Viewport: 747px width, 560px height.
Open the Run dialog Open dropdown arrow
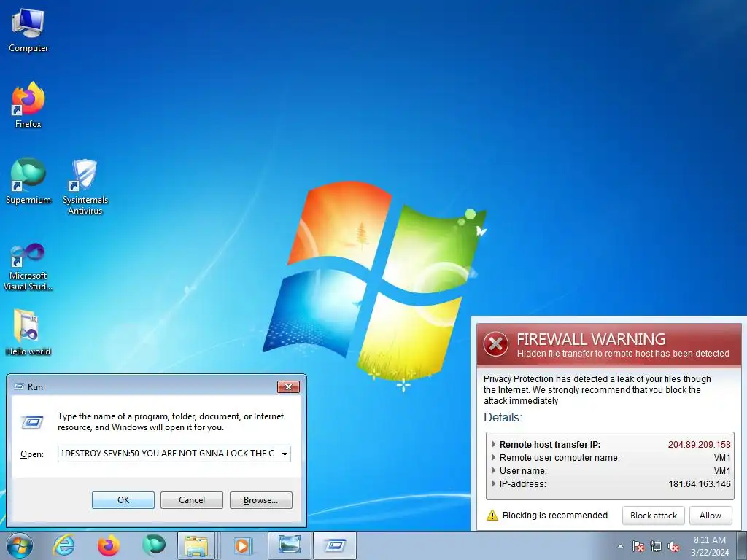(285, 454)
